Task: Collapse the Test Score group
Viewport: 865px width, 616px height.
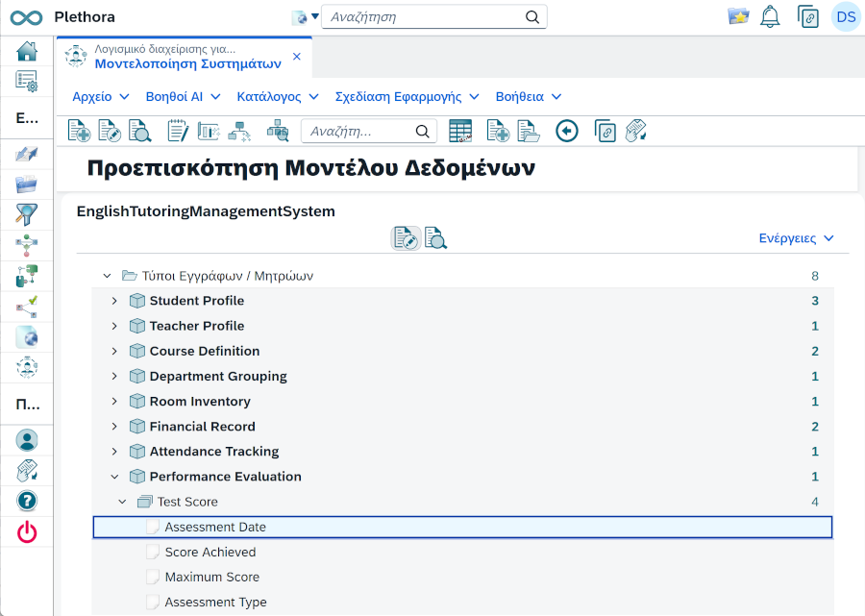Action: (122, 502)
